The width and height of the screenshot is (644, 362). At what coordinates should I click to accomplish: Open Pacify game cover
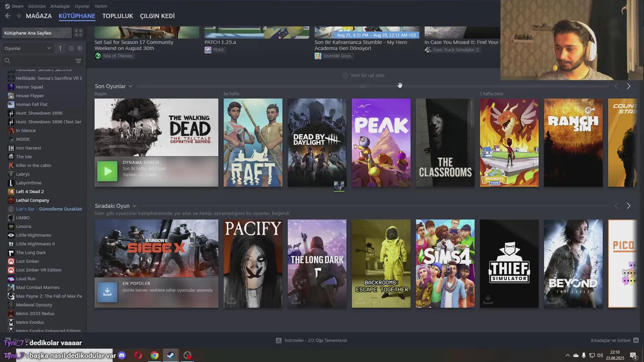tap(253, 263)
